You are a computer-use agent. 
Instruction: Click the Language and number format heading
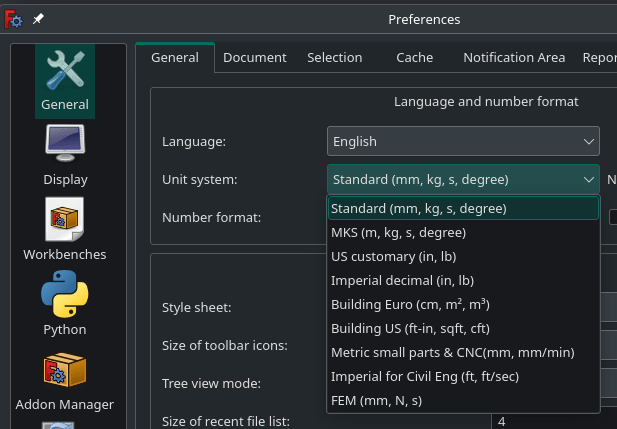[486, 102]
